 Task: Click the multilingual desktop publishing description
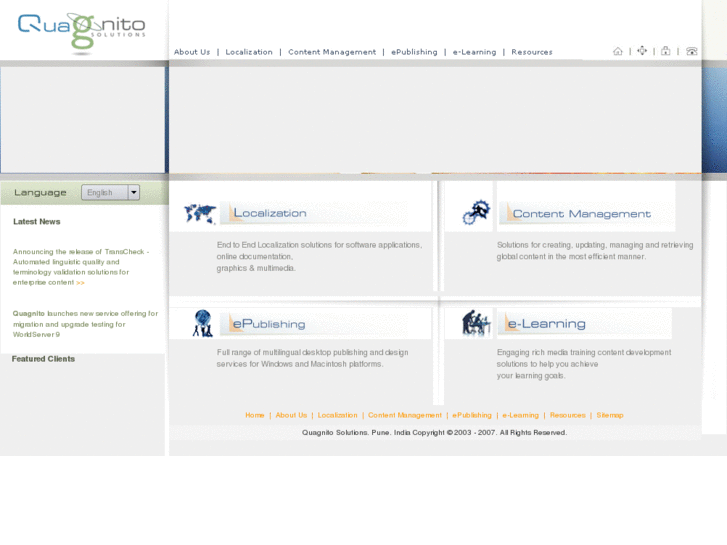click(312, 358)
